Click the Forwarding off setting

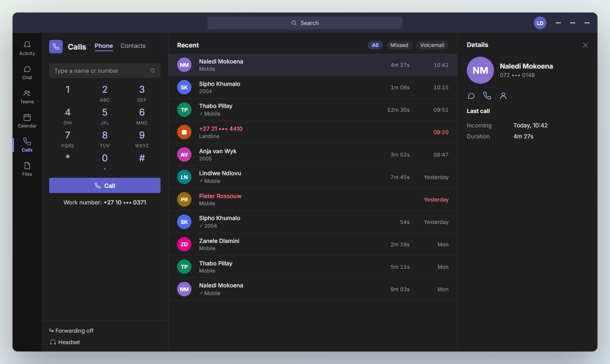(71, 331)
